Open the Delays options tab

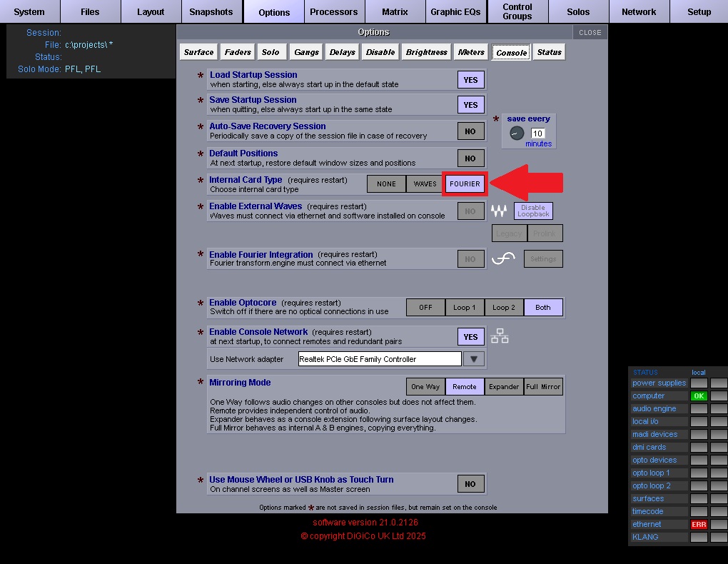click(x=342, y=52)
